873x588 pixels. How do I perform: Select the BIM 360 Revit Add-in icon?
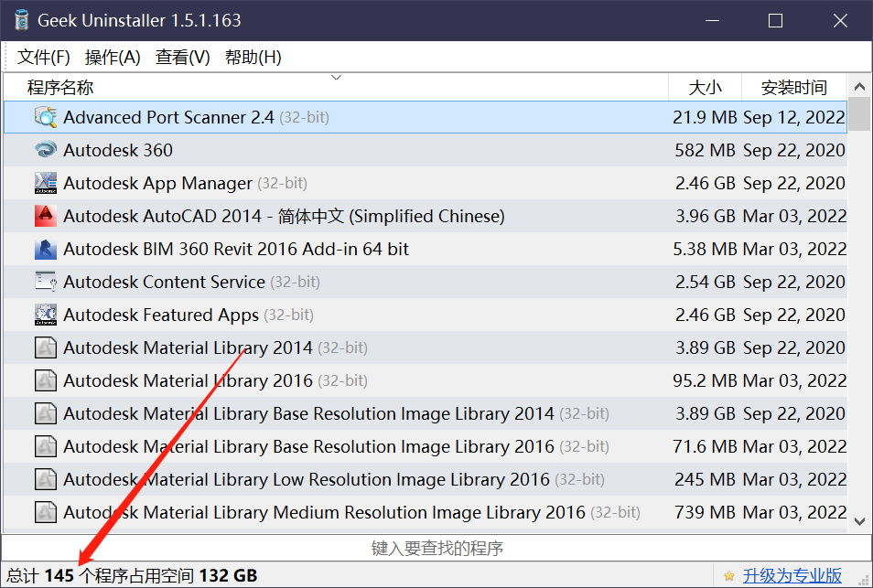(x=46, y=249)
